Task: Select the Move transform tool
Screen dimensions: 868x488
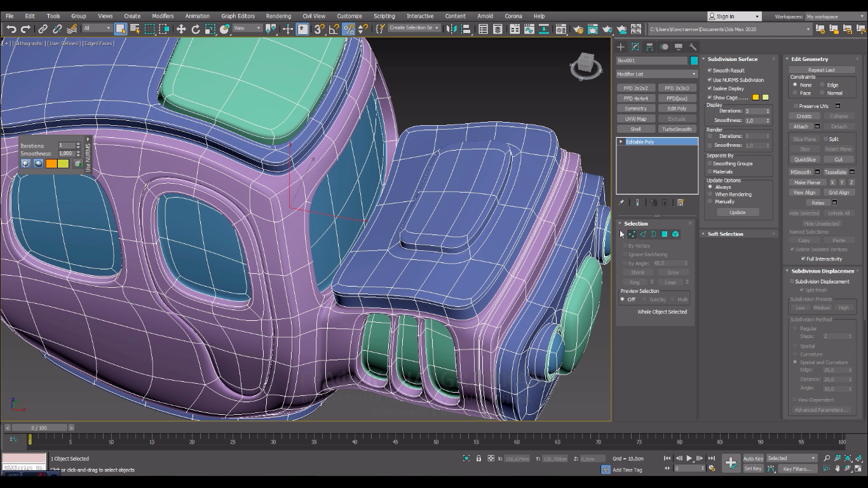Action: pyautogui.click(x=181, y=29)
